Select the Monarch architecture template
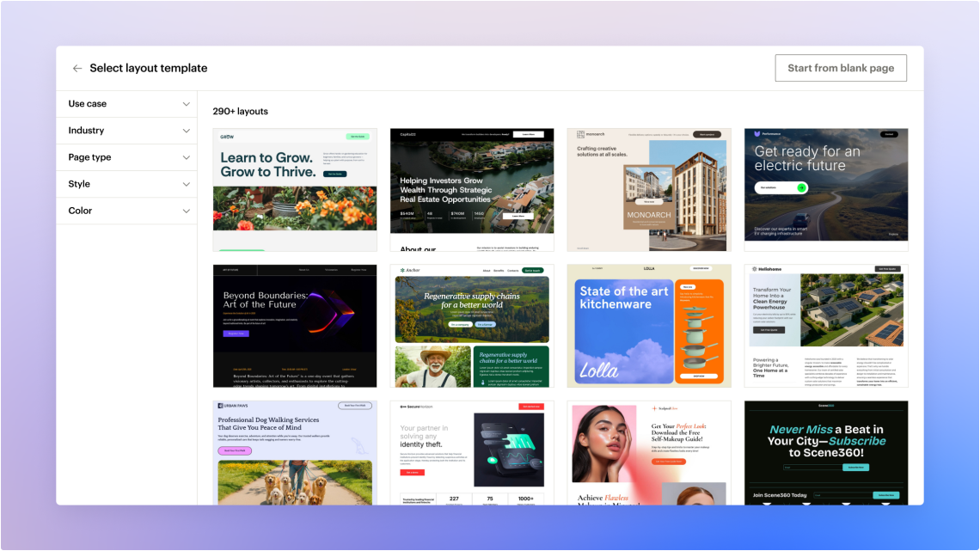The image size is (980, 551). click(x=649, y=190)
